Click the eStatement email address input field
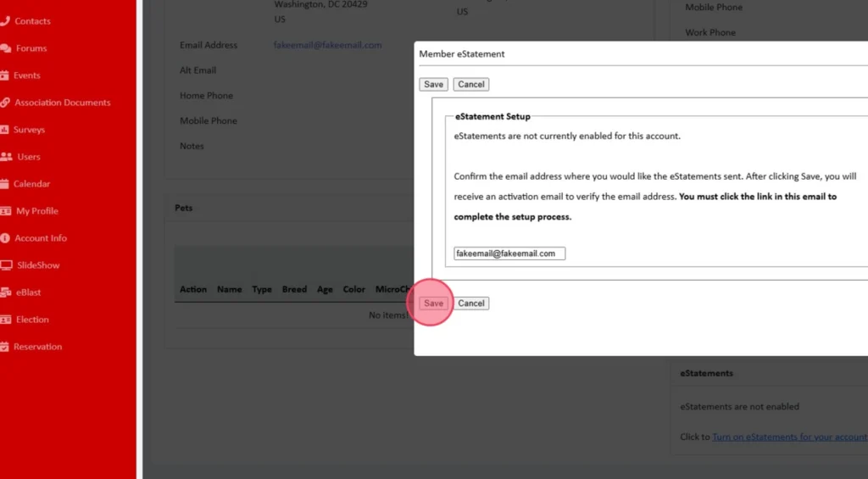The width and height of the screenshot is (868, 479). 509,253
